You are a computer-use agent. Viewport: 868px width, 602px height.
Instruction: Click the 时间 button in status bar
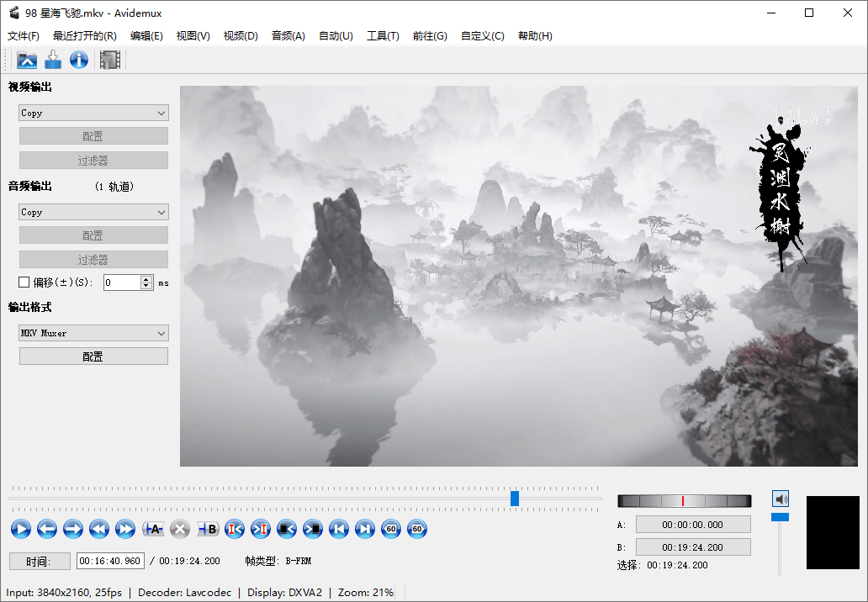[x=40, y=560]
